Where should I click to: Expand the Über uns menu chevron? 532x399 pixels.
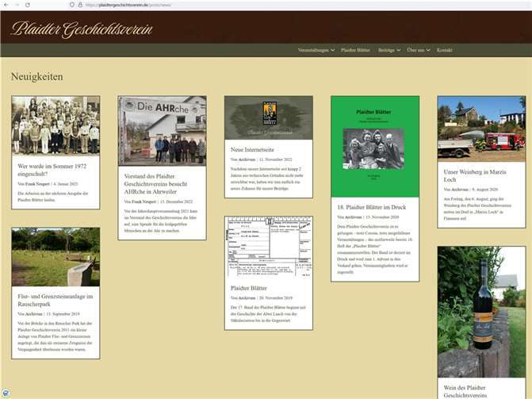(428, 50)
